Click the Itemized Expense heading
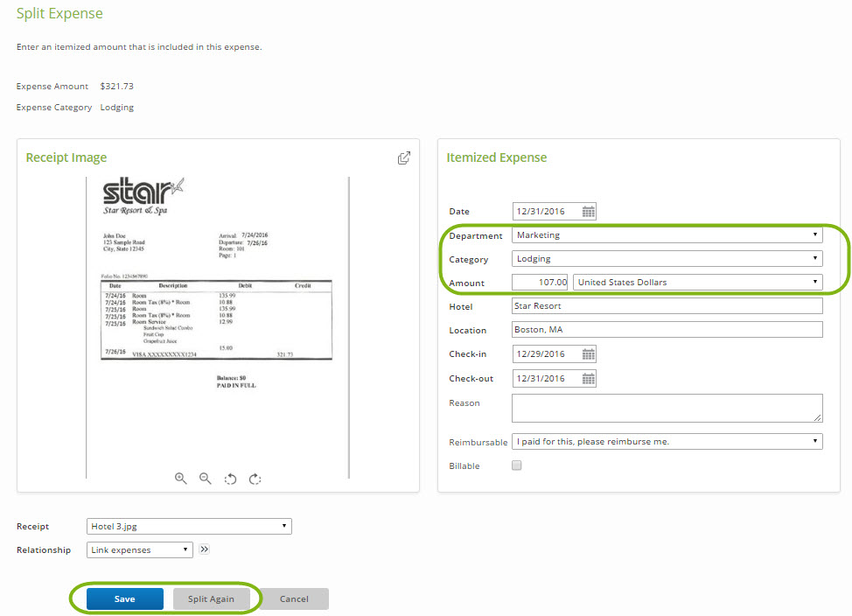Screen dimensions: 852x616 pos(497,157)
